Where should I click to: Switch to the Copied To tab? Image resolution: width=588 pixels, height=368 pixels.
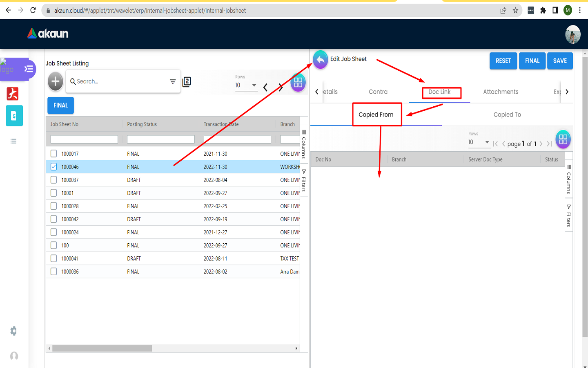(507, 115)
